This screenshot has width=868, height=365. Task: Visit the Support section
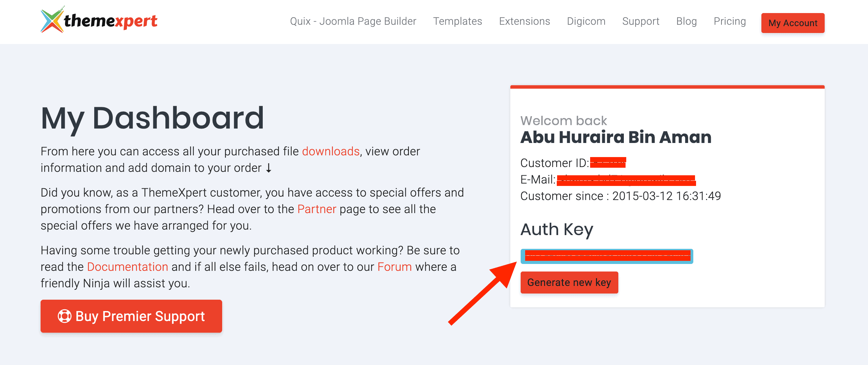click(x=641, y=21)
